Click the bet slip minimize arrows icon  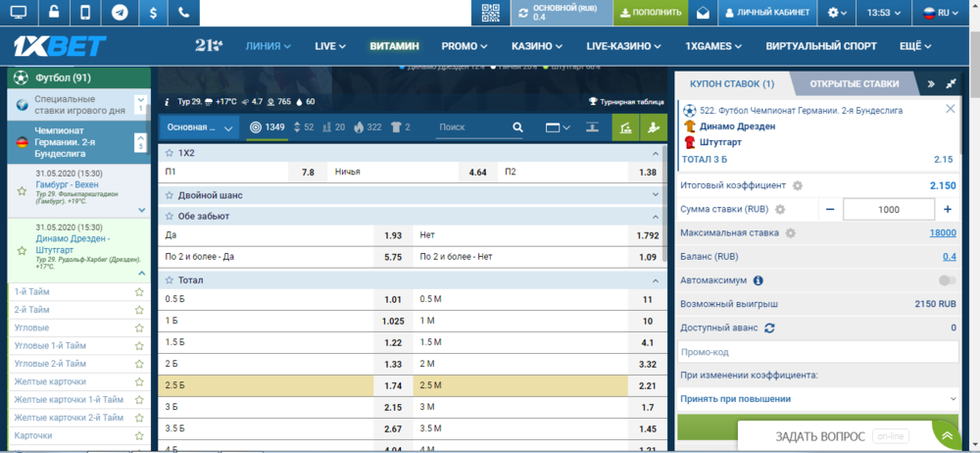(x=952, y=84)
